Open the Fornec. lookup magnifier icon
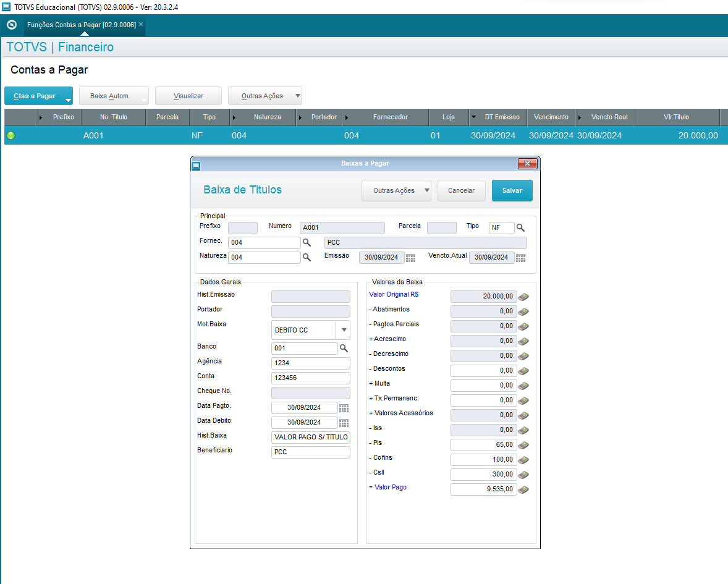This screenshot has height=584, width=728. (307, 242)
